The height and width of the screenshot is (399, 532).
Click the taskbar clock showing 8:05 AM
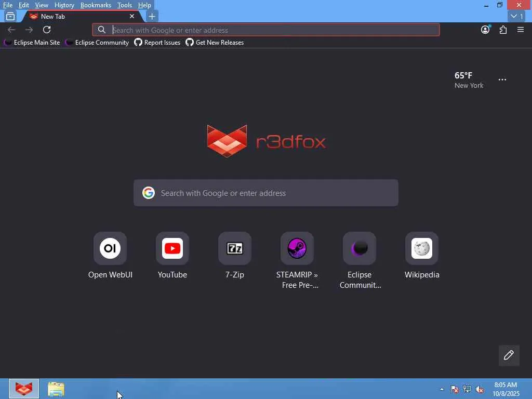click(506, 389)
